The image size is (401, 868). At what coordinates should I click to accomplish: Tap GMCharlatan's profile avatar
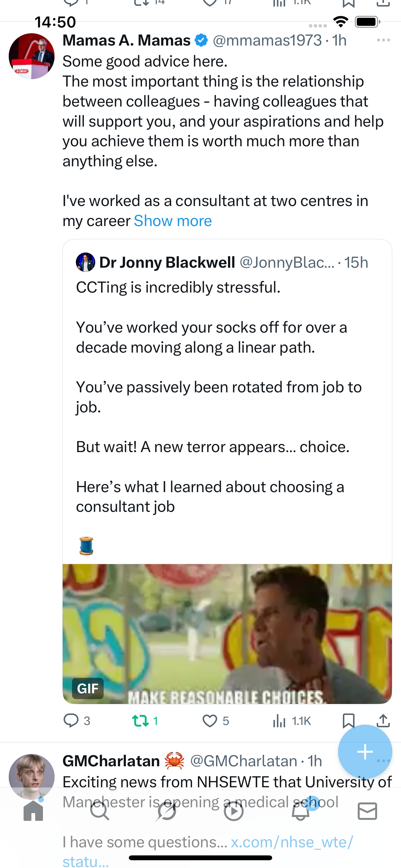point(32,776)
